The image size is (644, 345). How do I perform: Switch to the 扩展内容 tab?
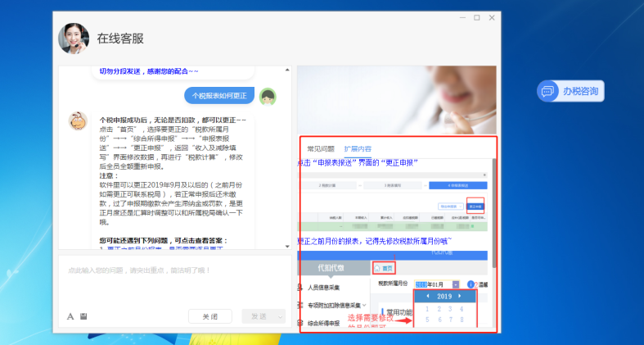(358, 149)
